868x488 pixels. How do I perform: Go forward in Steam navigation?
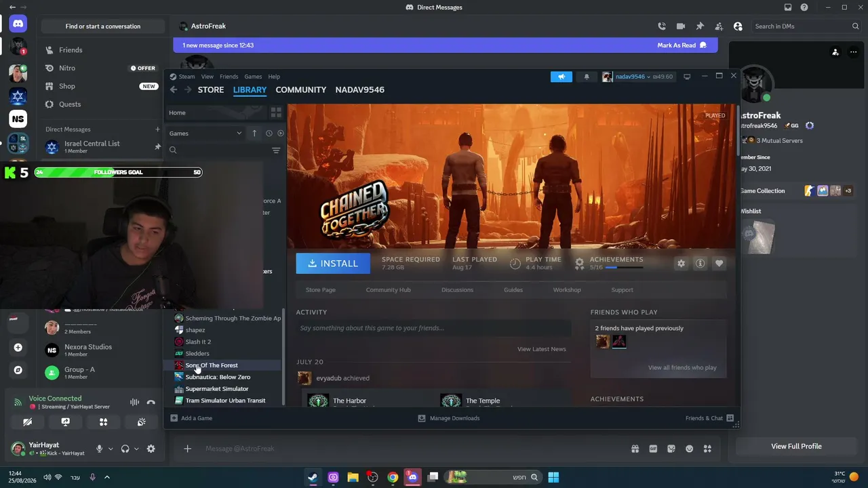pyautogui.click(x=188, y=89)
